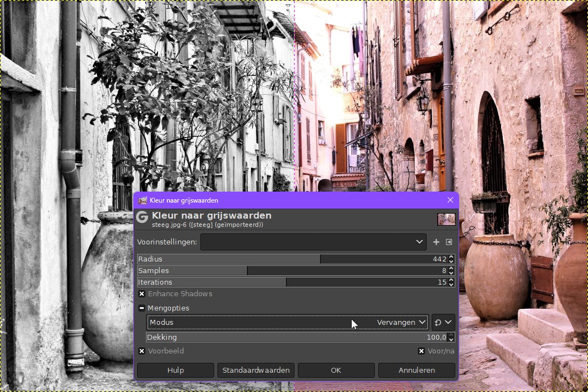Click the 442 Radius value
This screenshot has width=588, height=392.
click(439, 259)
